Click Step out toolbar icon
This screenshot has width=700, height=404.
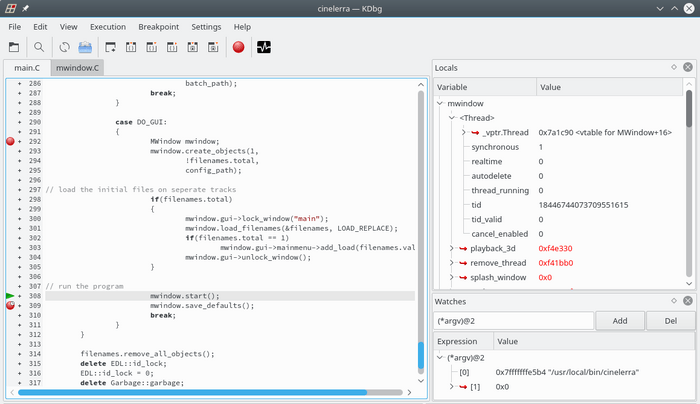(x=172, y=47)
